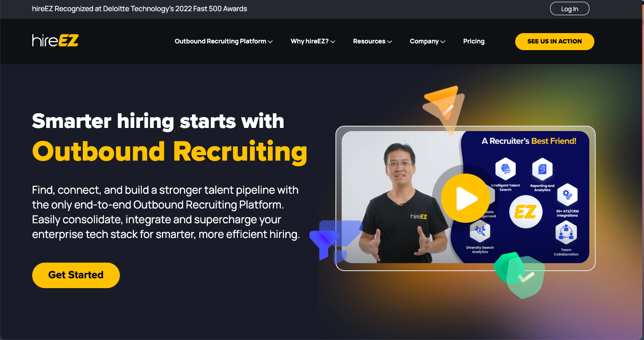Play the recruiter video with yellow play button
The image size is (644, 340).
(x=465, y=198)
